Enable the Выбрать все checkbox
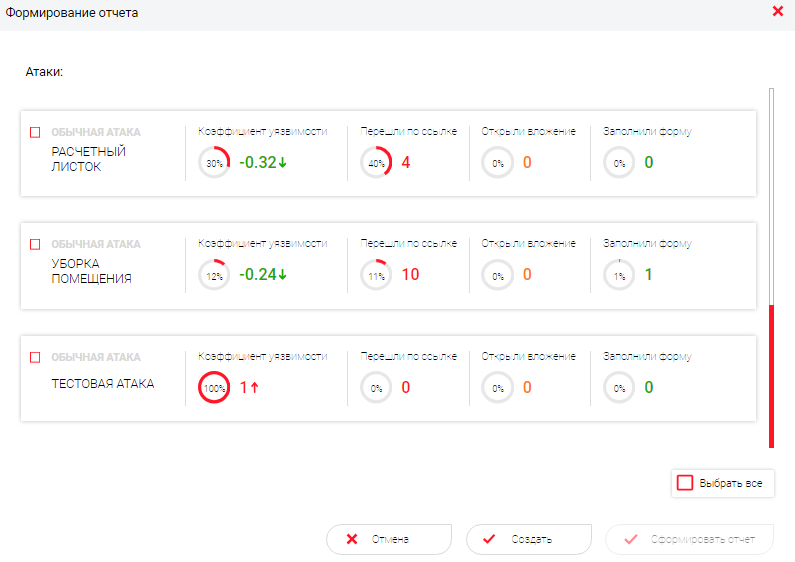795x562 pixels. pyautogui.click(x=685, y=483)
